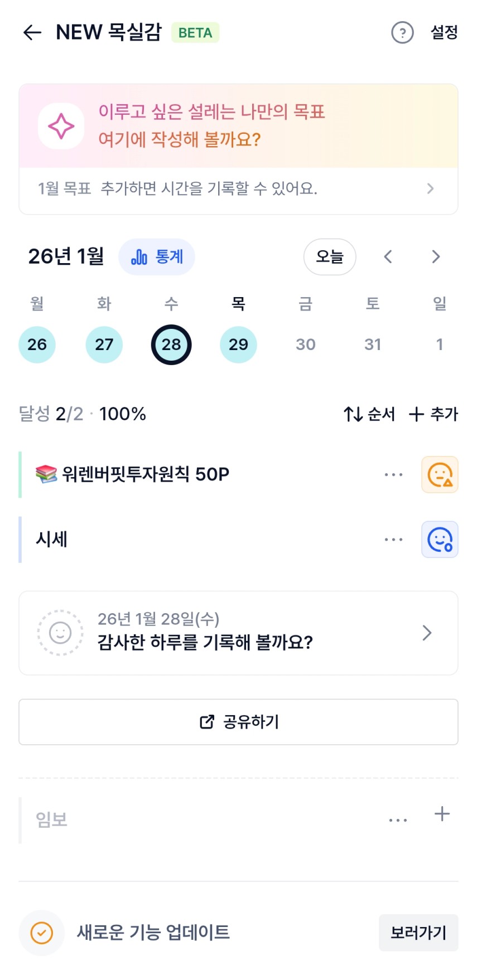Open more options for 시세 goal

pos(393,540)
